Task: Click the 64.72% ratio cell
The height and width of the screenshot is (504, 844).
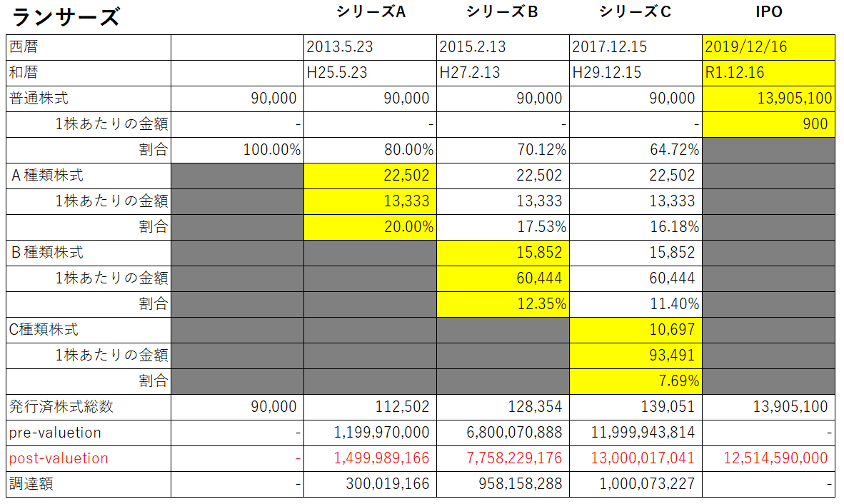Action: tap(635, 150)
